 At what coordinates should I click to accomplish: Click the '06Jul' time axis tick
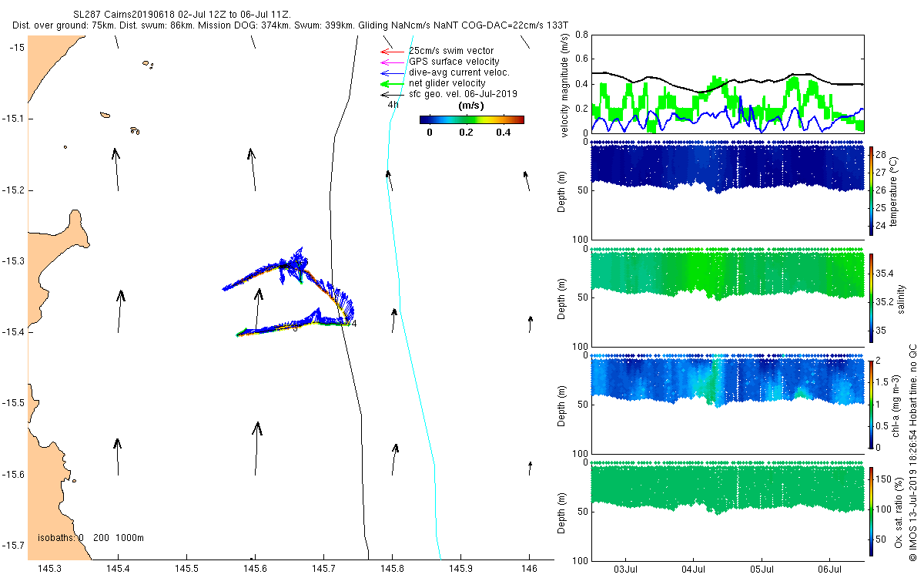(x=830, y=568)
